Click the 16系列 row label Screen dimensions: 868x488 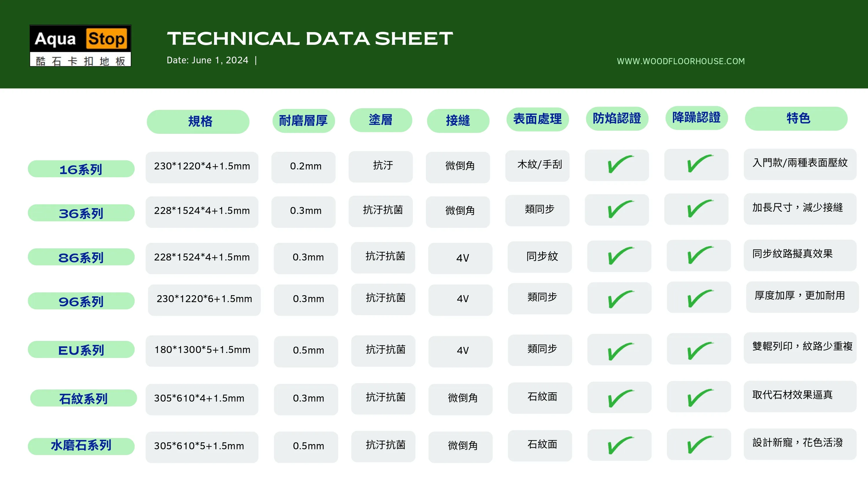pos(81,169)
